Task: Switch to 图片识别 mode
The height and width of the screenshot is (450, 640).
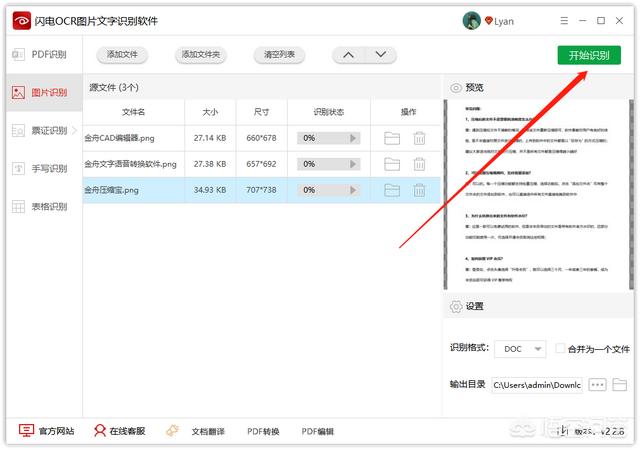Action: click(44, 93)
